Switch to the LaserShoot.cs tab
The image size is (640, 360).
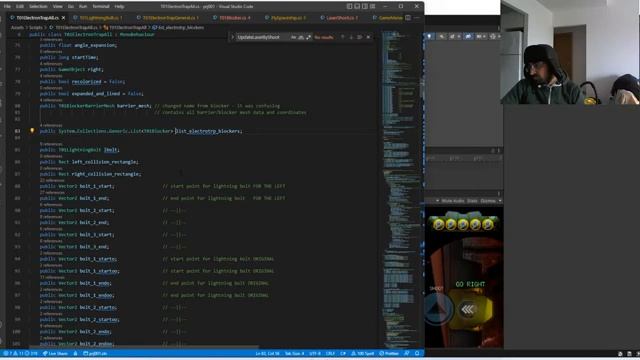click(x=340, y=18)
